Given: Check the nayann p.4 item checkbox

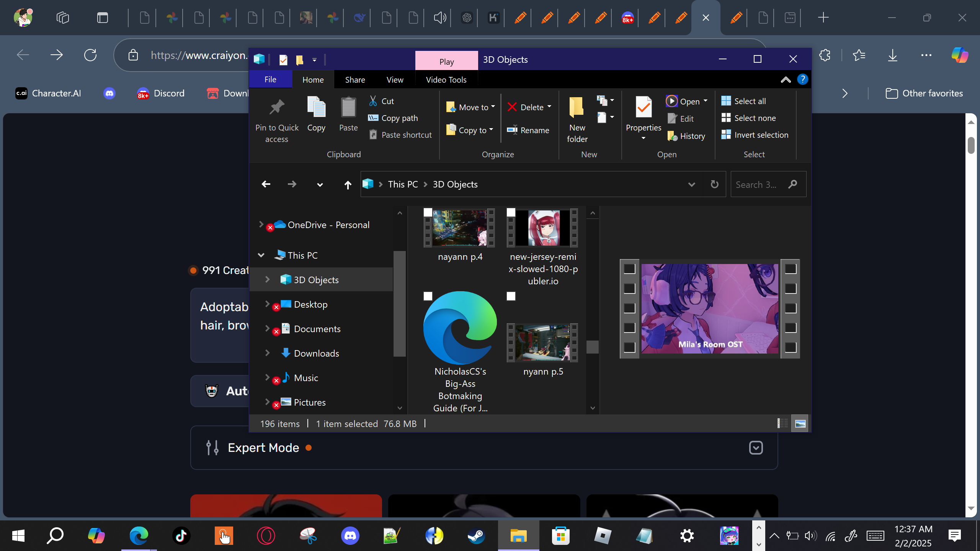Looking at the screenshot, I should (x=428, y=212).
